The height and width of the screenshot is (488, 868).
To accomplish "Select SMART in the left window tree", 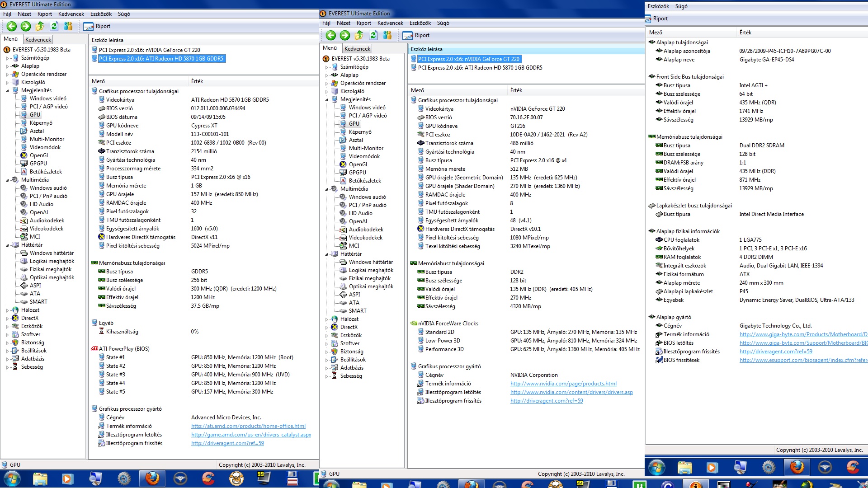I will click(38, 302).
